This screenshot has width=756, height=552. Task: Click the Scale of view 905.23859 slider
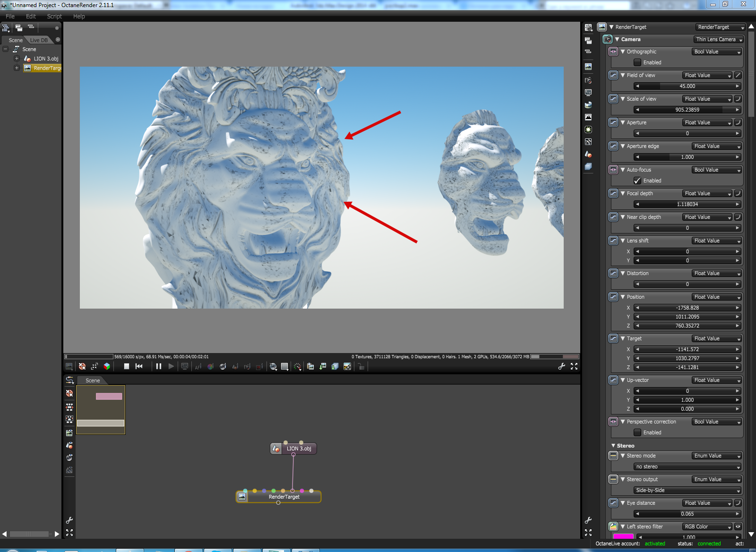pyautogui.click(x=687, y=110)
